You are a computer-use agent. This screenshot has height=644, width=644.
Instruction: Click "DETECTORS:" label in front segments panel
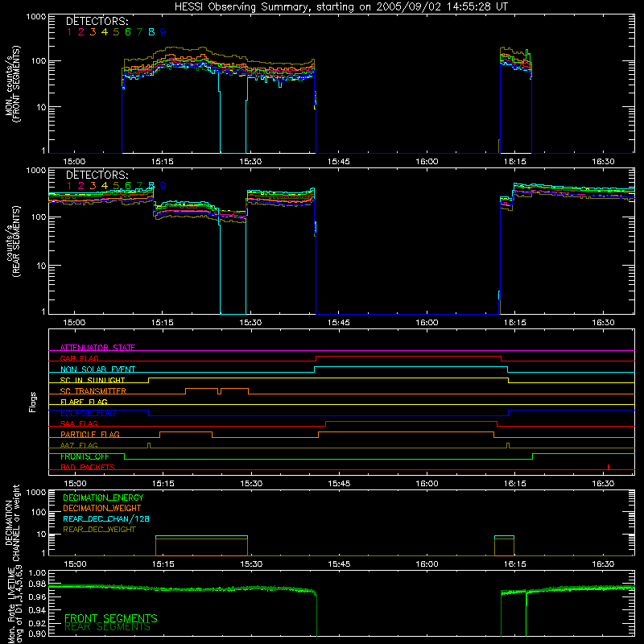(x=97, y=21)
